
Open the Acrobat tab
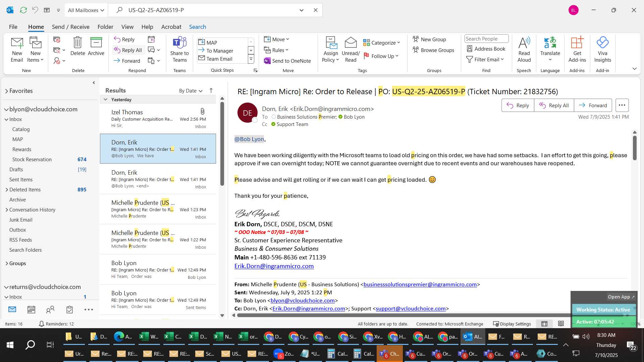coord(171,27)
